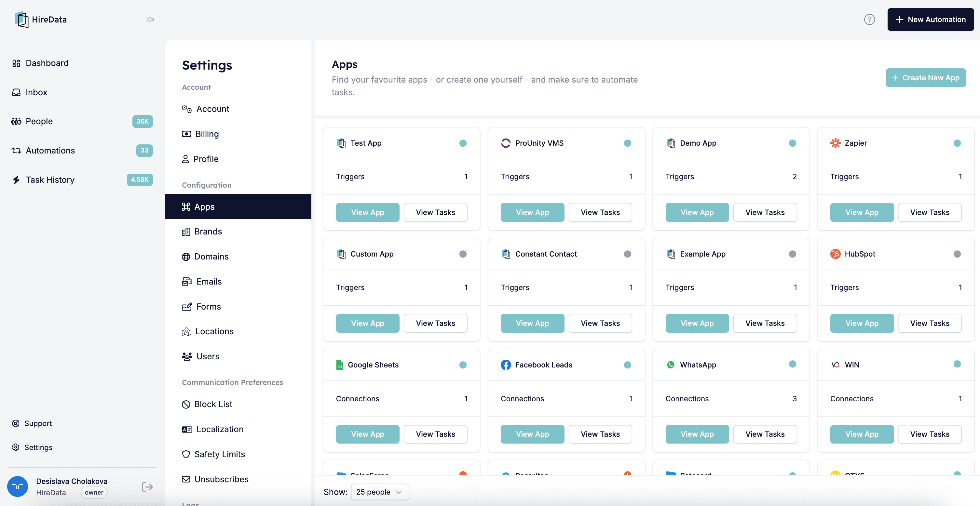Click View App for WIN
Image resolution: width=980 pixels, height=506 pixels.
862,434
